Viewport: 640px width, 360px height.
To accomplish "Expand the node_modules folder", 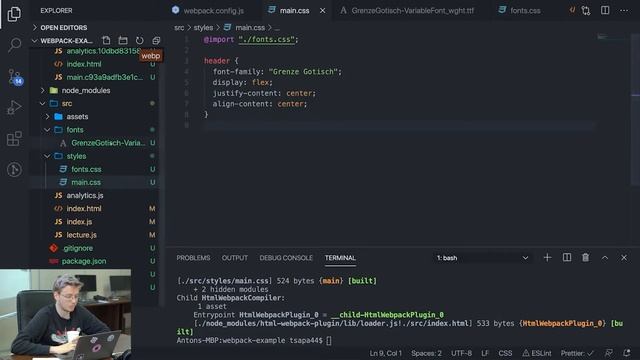I will 86,90.
